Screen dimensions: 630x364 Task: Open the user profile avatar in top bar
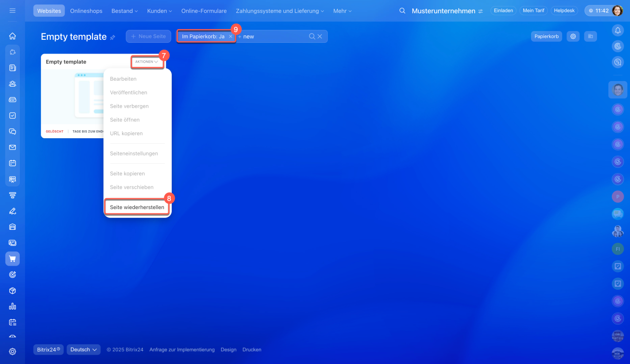617,10
